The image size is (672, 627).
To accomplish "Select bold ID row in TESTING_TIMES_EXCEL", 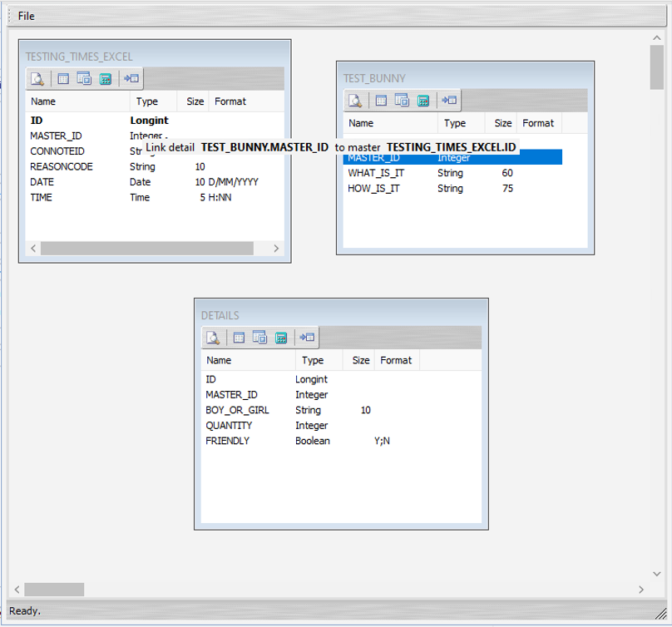I will (x=155, y=121).
